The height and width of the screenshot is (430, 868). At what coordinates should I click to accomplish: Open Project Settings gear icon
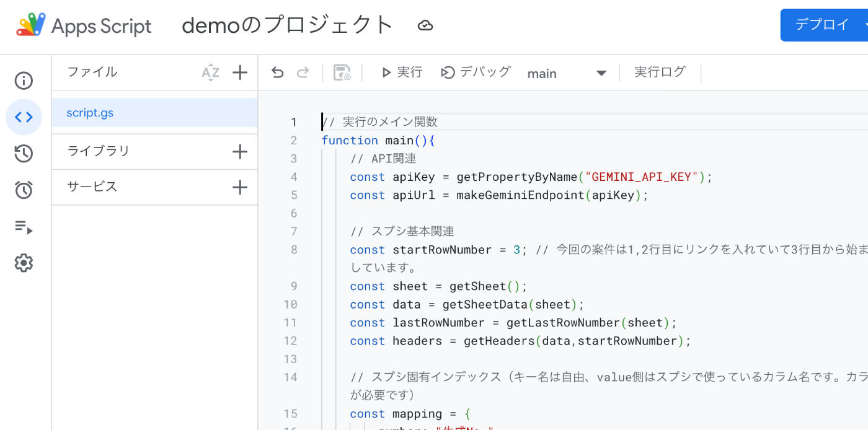[x=24, y=263]
